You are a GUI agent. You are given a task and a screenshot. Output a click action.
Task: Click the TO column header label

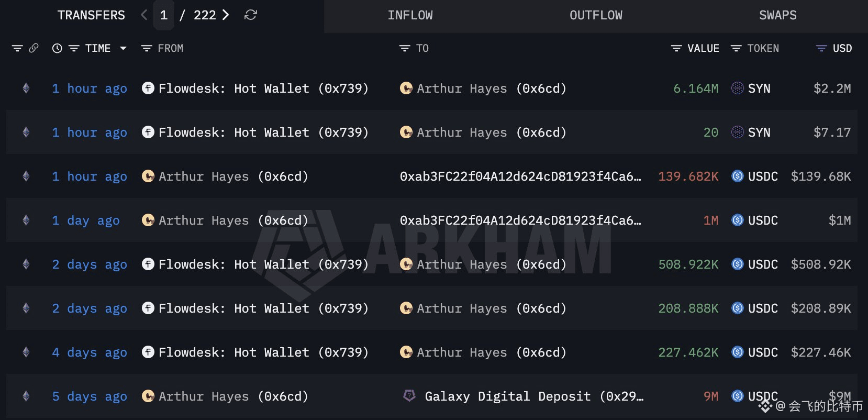[x=422, y=48]
